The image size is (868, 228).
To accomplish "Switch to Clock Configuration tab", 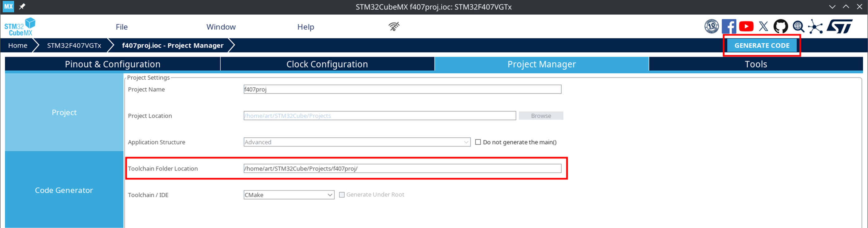I will click(x=327, y=64).
